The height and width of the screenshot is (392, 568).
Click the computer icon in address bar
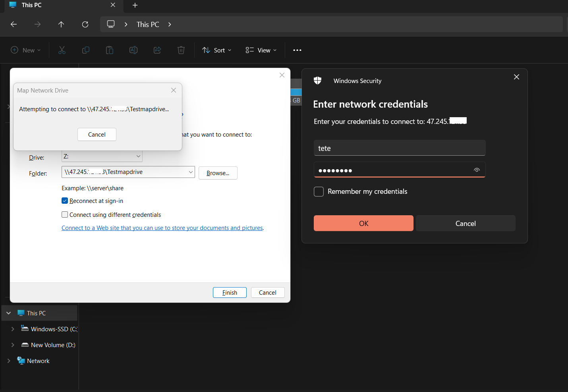(x=111, y=24)
